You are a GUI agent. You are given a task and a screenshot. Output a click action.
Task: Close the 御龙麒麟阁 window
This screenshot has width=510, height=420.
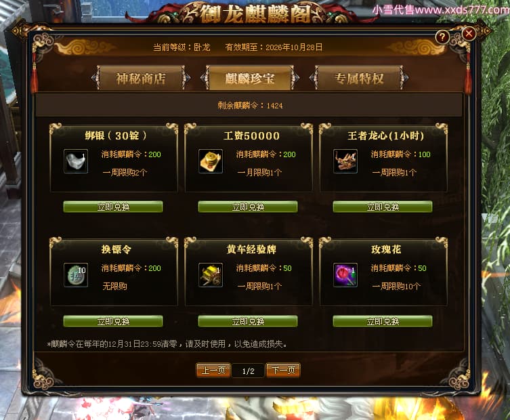469,33
